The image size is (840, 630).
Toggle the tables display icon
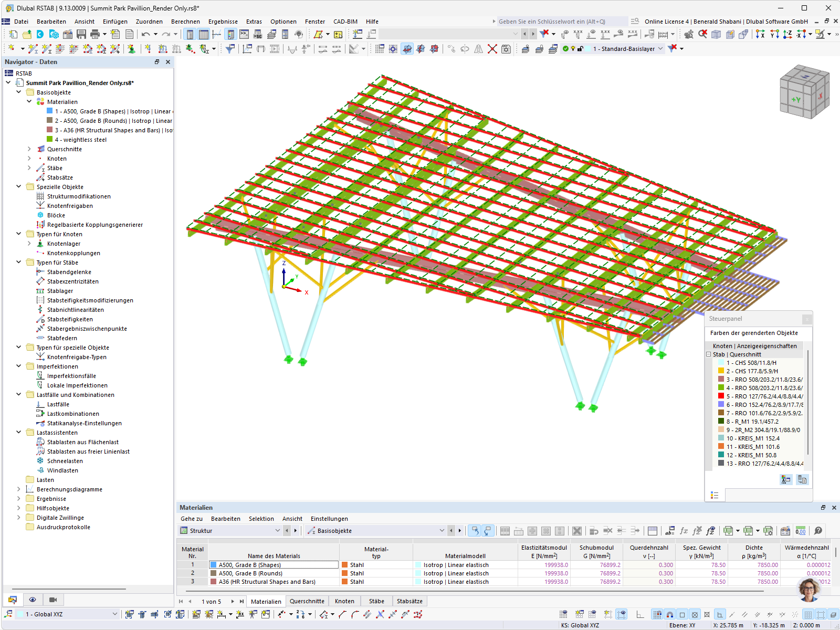click(x=203, y=34)
